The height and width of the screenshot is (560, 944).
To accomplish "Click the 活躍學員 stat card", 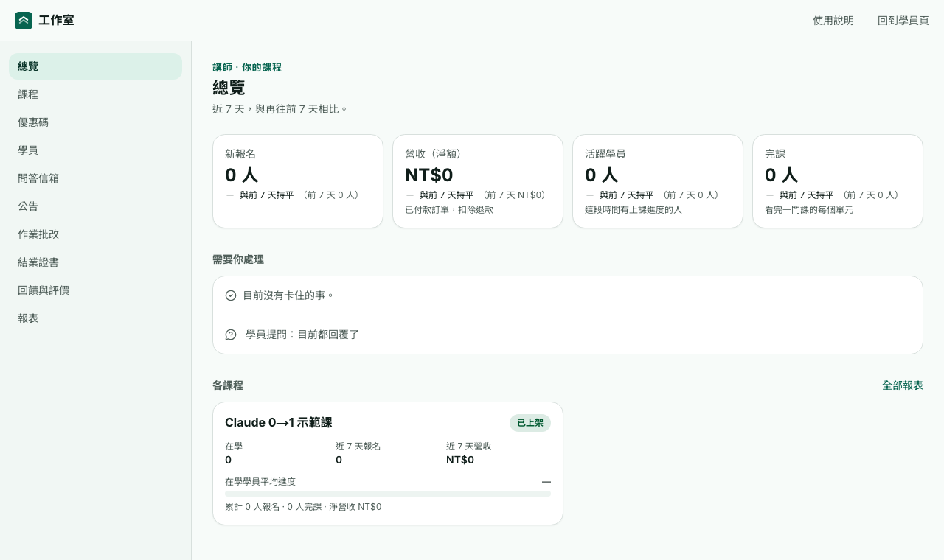I will pos(658,181).
